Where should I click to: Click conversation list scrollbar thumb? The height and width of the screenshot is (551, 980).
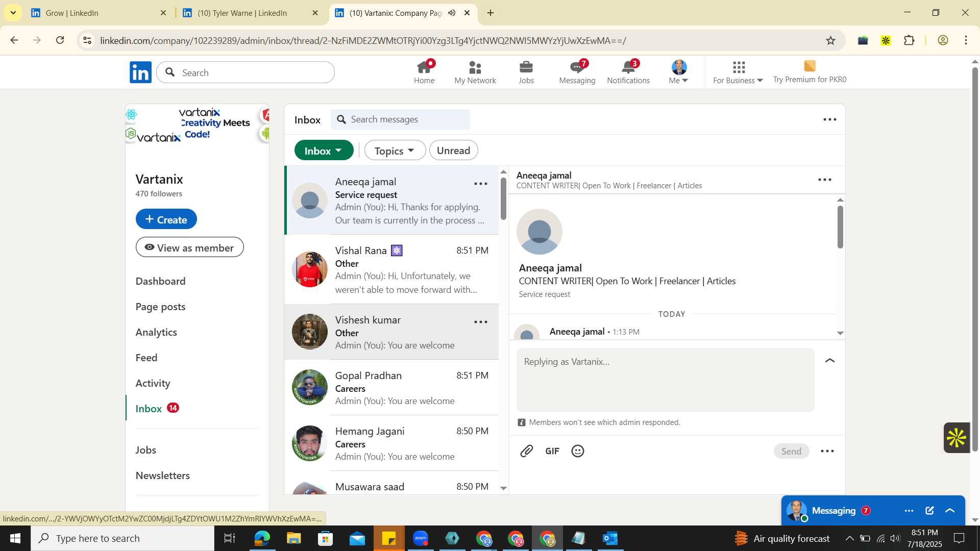503,199
